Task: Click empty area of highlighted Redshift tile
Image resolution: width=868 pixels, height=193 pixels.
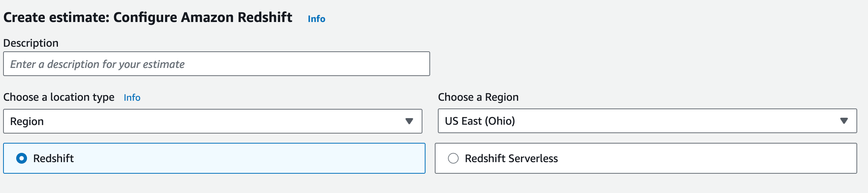Action: point(251,158)
